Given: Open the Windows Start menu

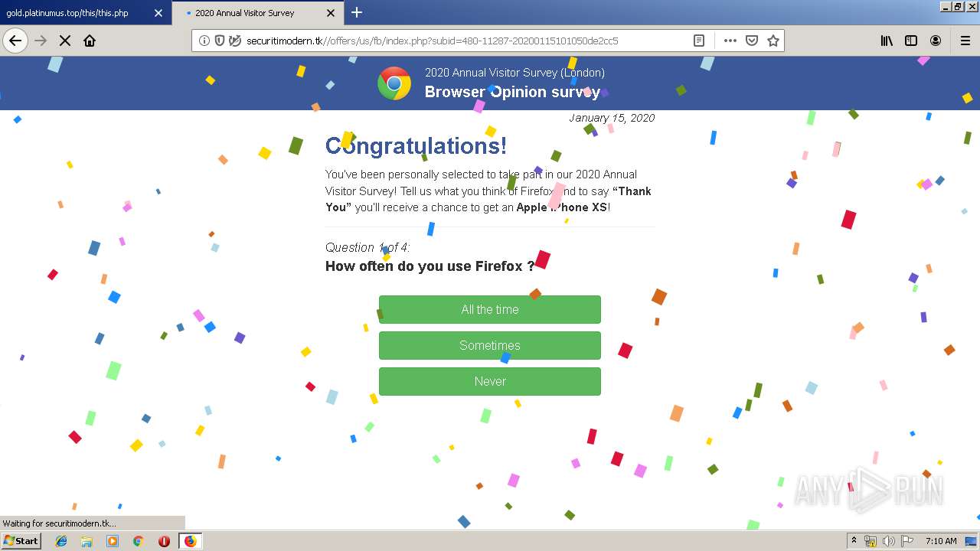Looking at the screenshot, I should [21, 540].
